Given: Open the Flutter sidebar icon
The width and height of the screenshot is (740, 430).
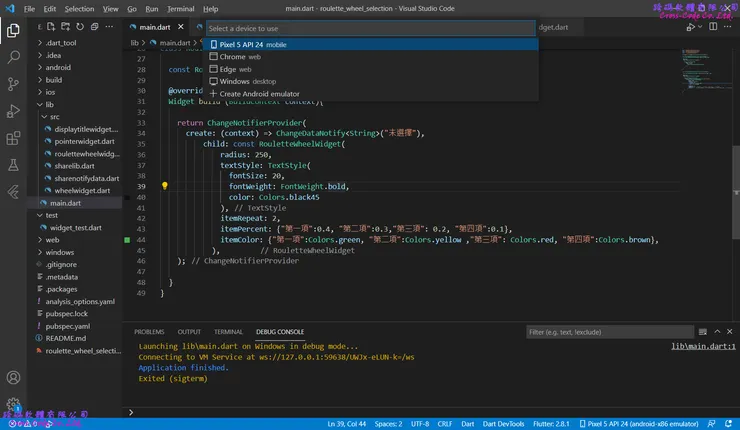Looking at the screenshot, I should coord(13,191).
